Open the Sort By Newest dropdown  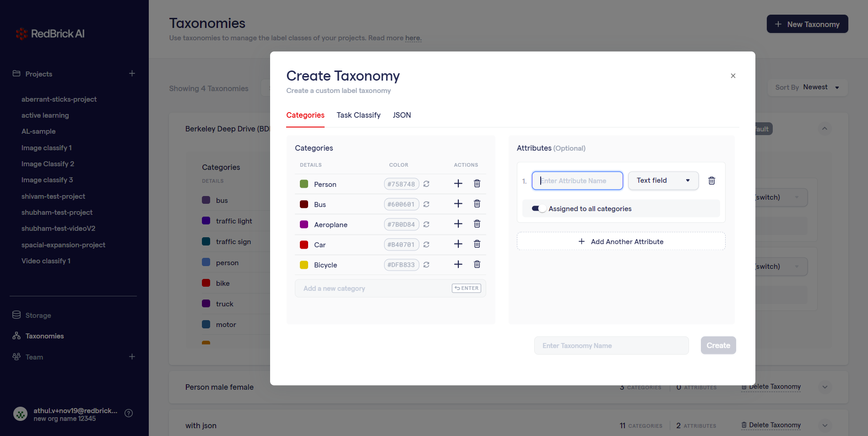[807, 87]
